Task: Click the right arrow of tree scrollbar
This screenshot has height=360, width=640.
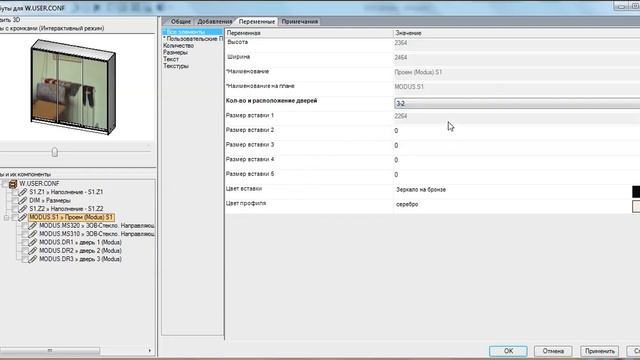Action: [x=150, y=351]
